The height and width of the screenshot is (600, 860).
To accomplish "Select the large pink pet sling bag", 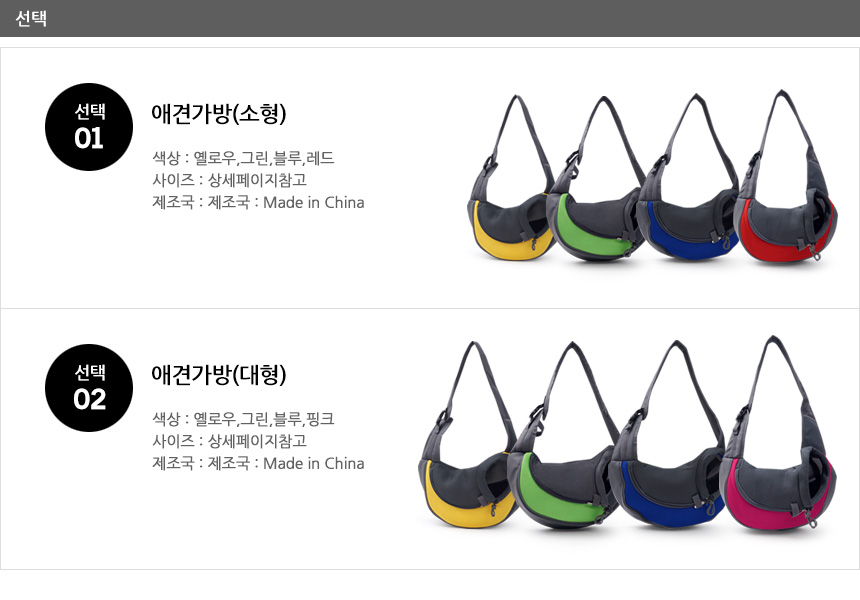I will coord(778,433).
